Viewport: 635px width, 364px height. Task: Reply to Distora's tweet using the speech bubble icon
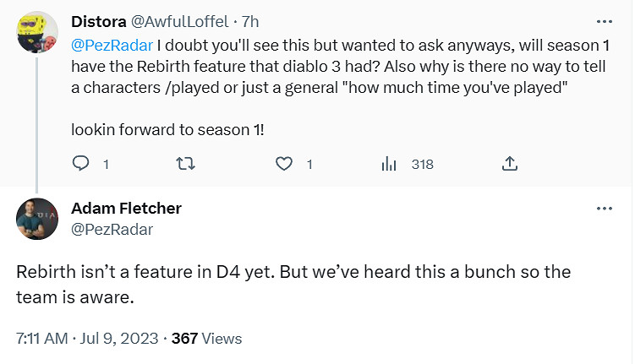pyautogui.click(x=81, y=164)
